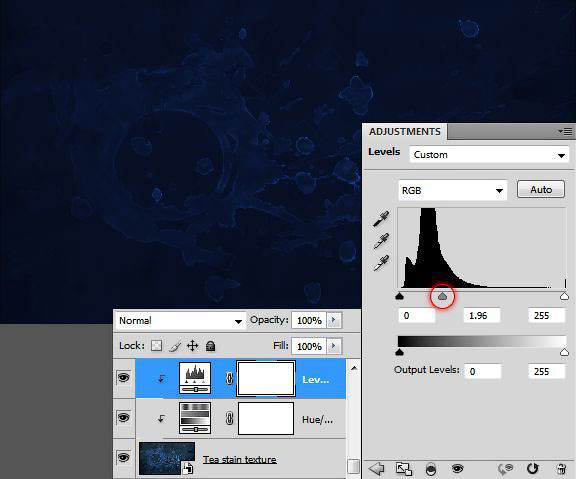The width and height of the screenshot is (576, 479).
Task: Click the lock all padlock icon
Action: 210,346
